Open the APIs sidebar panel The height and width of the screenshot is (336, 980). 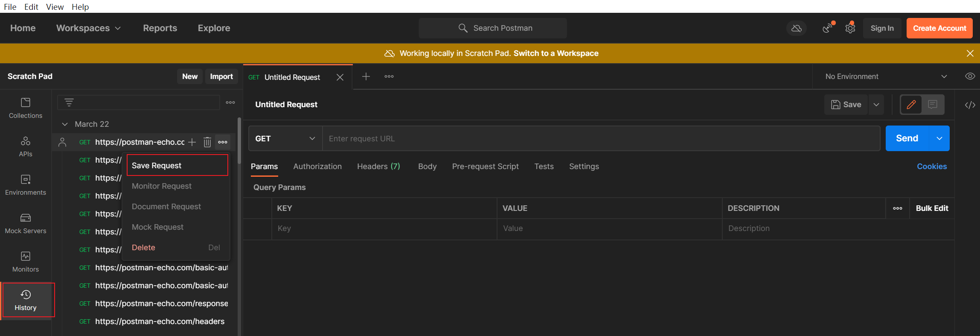click(x=26, y=147)
